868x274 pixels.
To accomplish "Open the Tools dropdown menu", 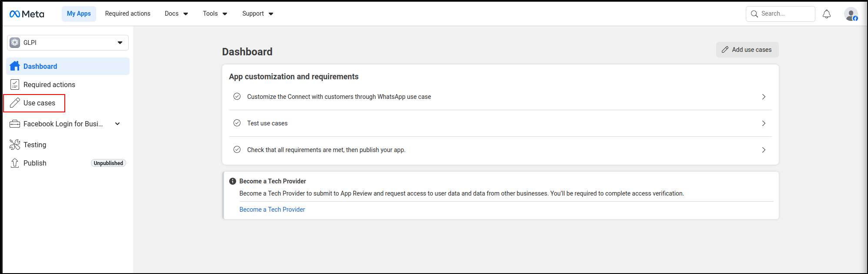I will [x=215, y=14].
